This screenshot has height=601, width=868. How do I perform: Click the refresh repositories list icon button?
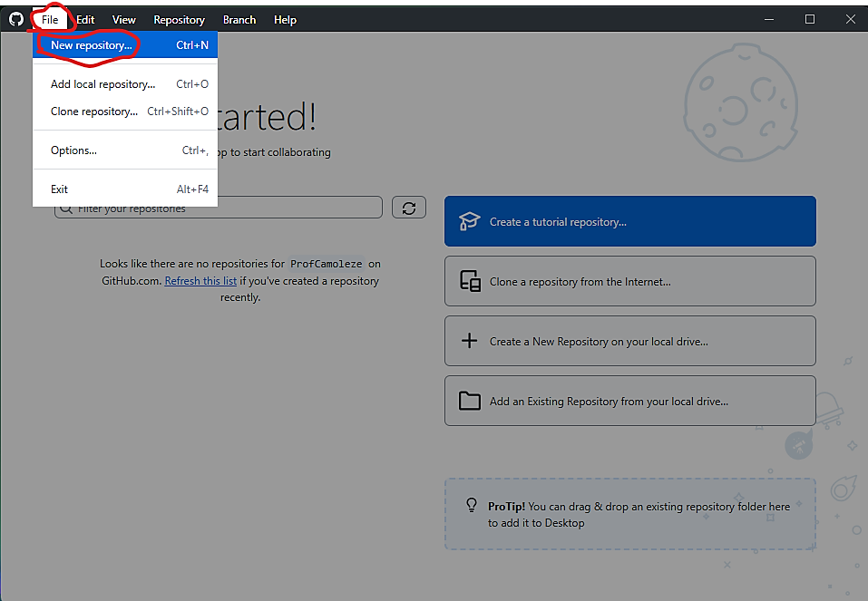point(409,208)
